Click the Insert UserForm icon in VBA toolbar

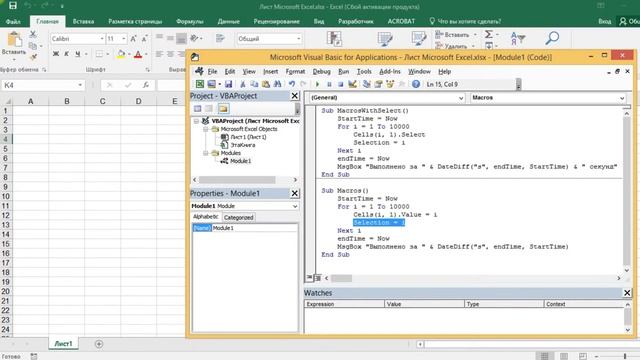pos(211,84)
